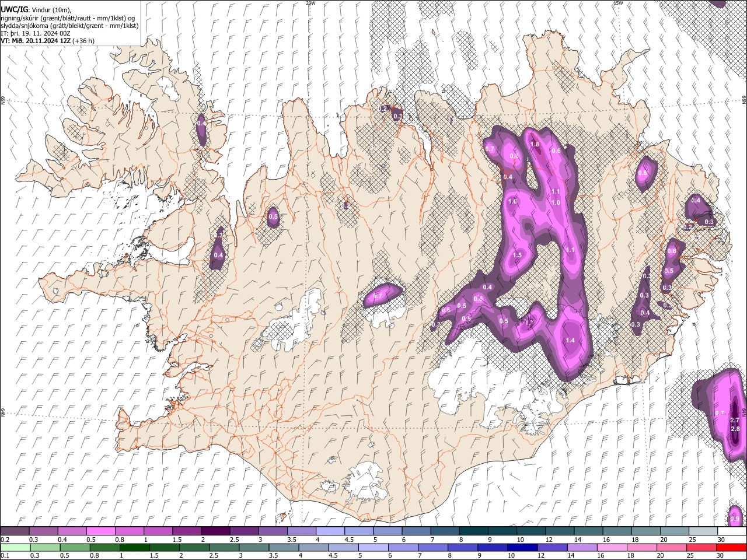Select the palest green 0.1–0.3 rain swatch
Viewport: 747px width, 560px height.
click(15, 547)
